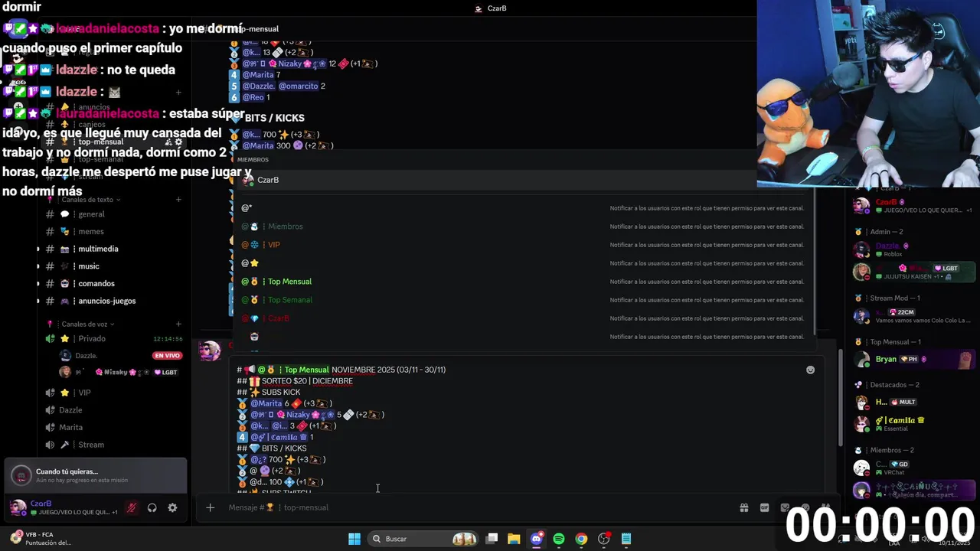This screenshot has width=980, height=551.
Task: Open the Notepad app in taskbar
Action: (626, 539)
